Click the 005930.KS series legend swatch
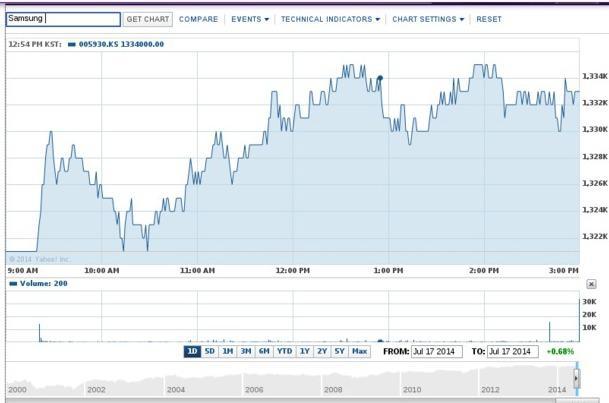Screen dimensions: 609x403 71,44
